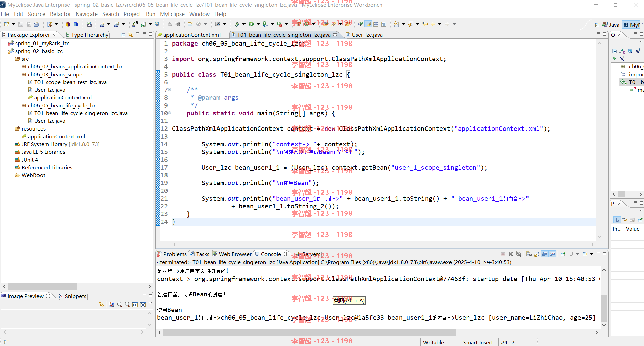This screenshot has height=346, width=644.
Task: Select Referenced Libraries node
Action: [44, 167]
